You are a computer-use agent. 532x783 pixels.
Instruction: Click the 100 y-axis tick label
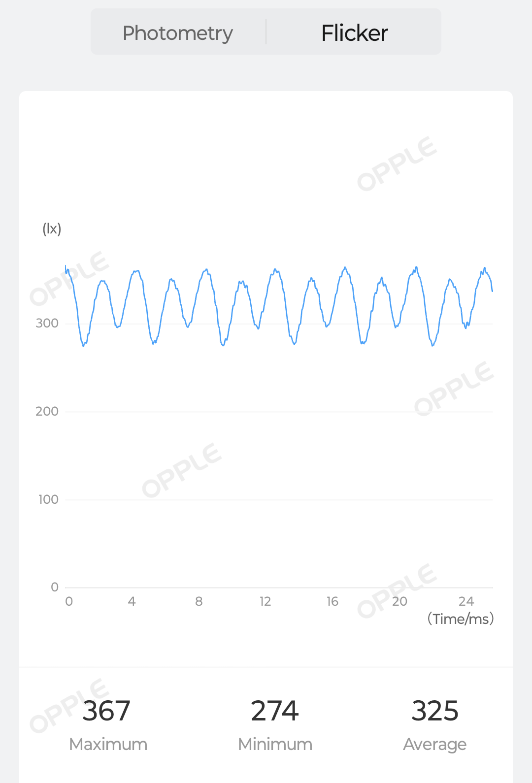pos(48,499)
